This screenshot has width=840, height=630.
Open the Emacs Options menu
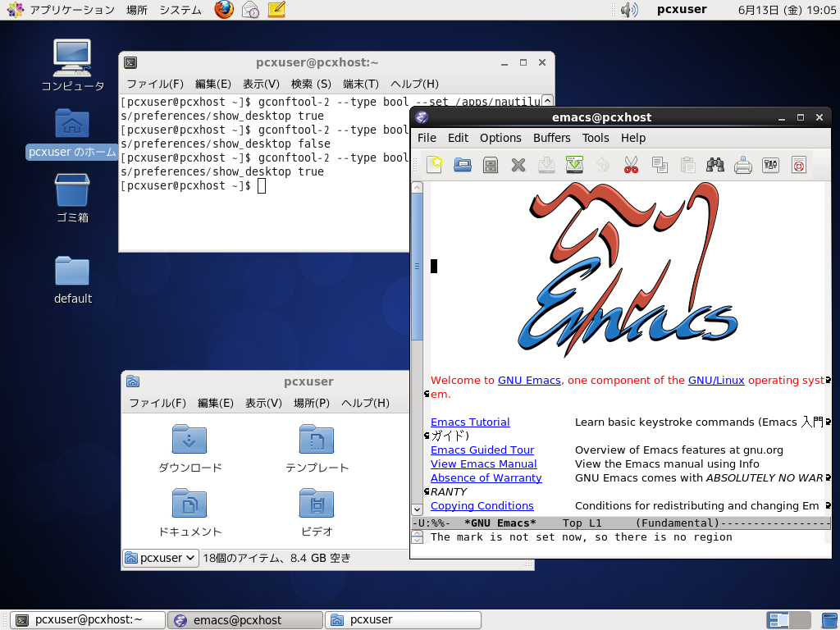pos(500,138)
